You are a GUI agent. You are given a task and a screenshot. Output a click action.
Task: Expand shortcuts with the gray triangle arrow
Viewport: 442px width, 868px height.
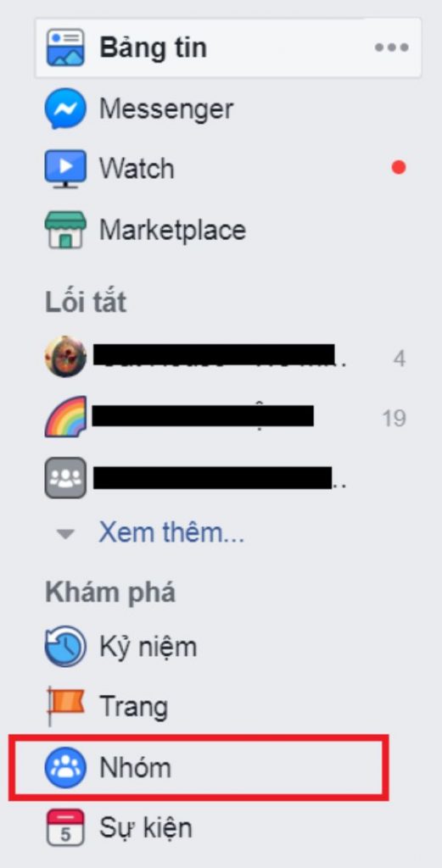click(66, 534)
